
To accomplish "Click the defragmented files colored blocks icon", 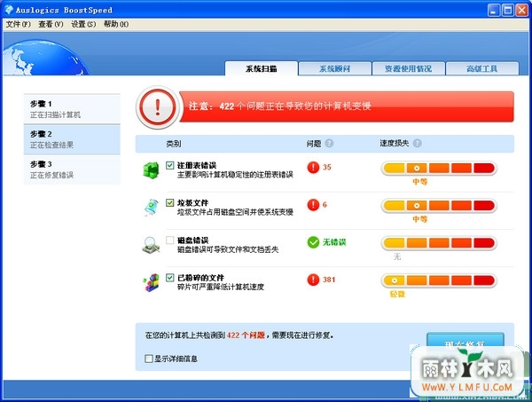I will (x=152, y=282).
